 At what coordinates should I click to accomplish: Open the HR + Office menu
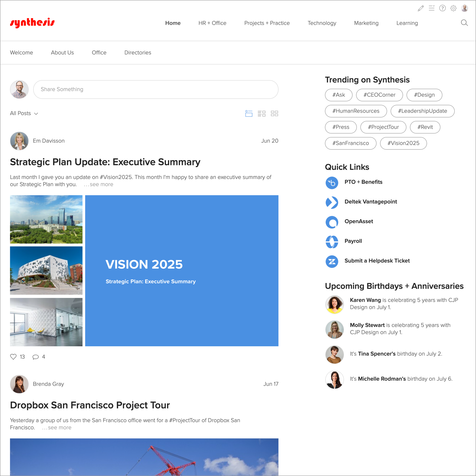point(212,23)
